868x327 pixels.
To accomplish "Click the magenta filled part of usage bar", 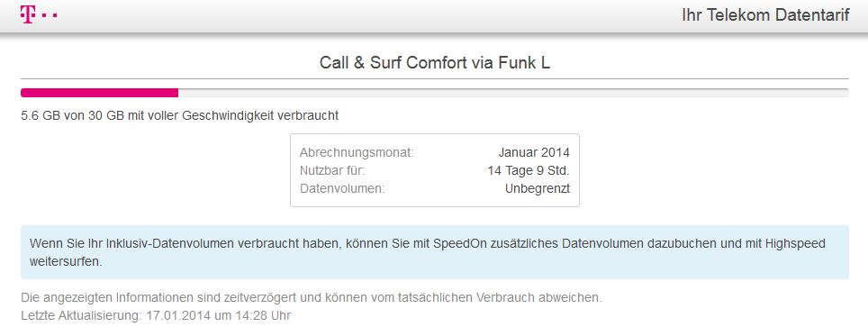I will 100,93.
